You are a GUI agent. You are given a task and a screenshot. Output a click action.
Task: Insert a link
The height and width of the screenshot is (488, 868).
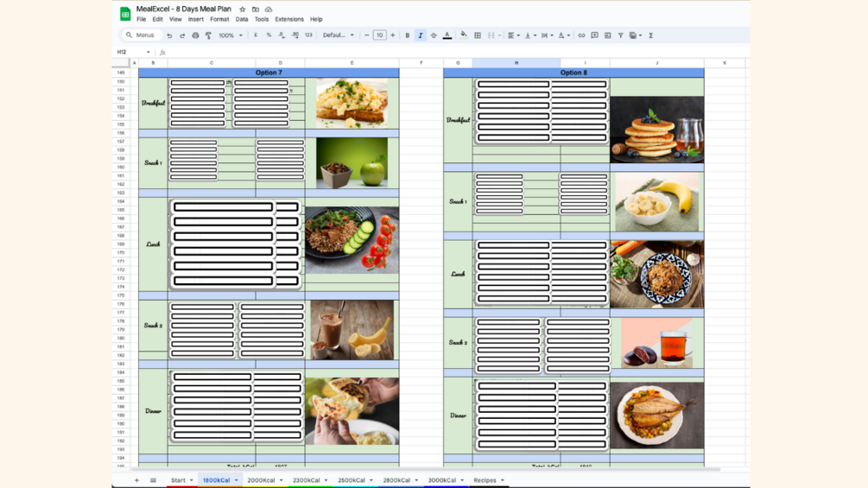coord(581,35)
